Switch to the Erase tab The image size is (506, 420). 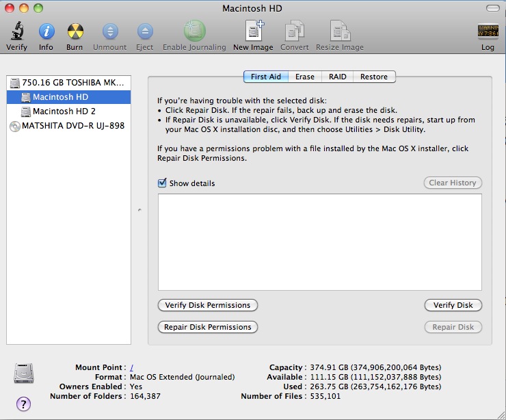[305, 77]
